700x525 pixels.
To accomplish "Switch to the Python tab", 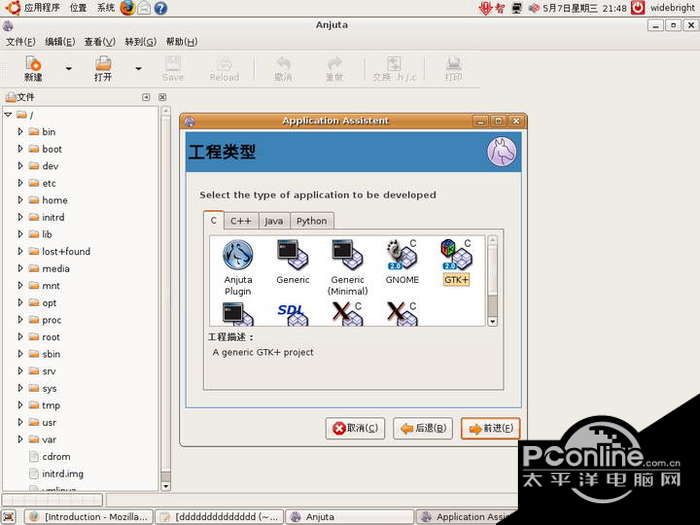I will coord(312,221).
